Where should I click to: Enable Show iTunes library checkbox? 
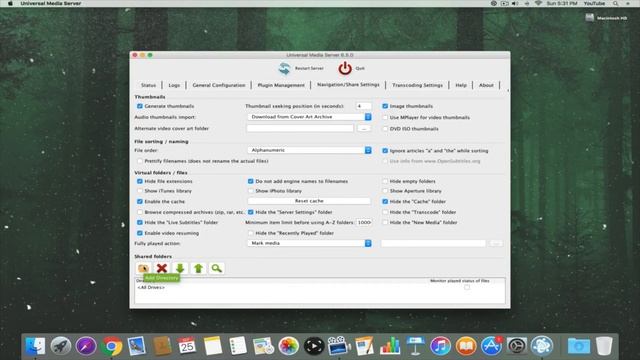[140, 191]
